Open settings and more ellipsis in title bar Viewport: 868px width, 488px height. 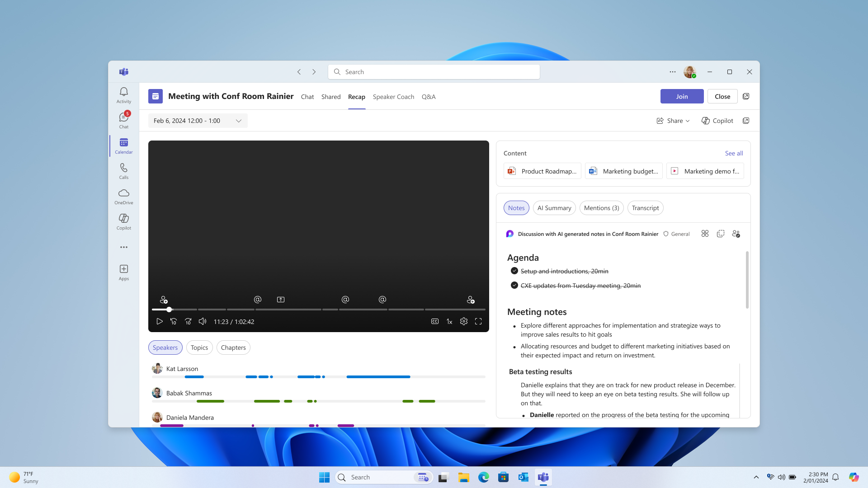point(673,72)
